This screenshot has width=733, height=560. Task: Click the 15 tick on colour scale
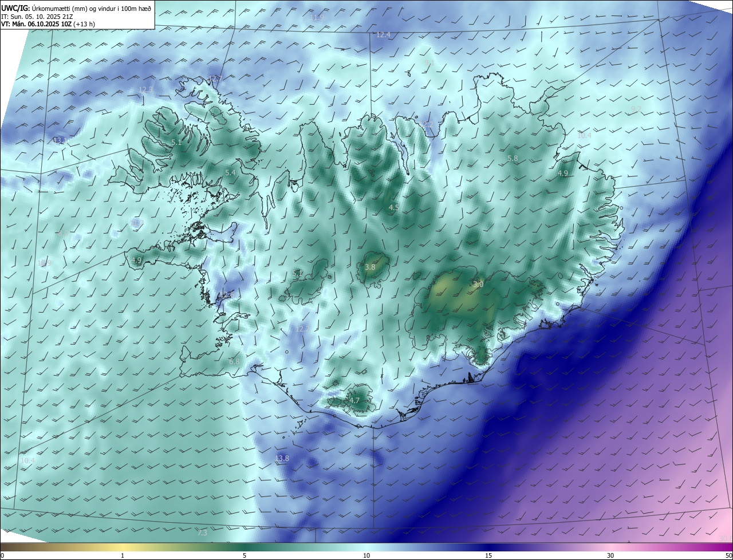488,555
